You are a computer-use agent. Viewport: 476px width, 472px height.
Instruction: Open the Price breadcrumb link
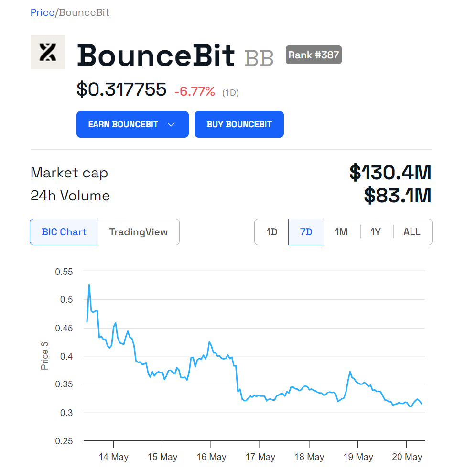[42, 12]
